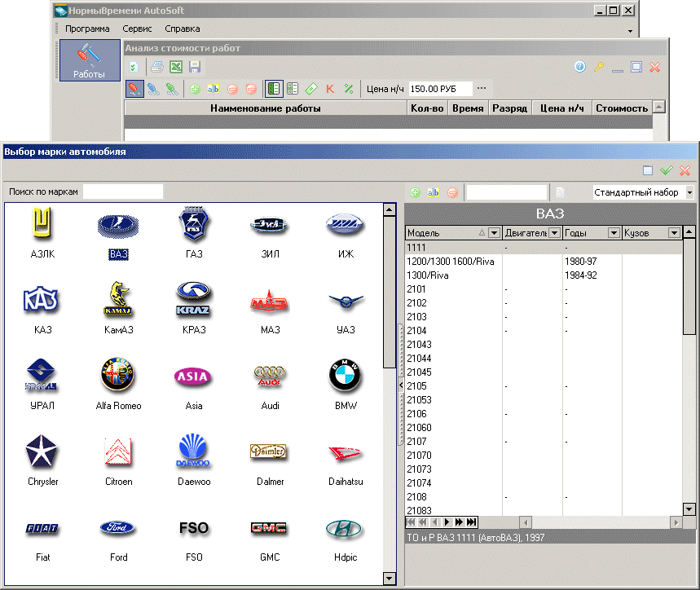Open the Модель column filter dropdown
This screenshot has height=590, width=700.
493,233
